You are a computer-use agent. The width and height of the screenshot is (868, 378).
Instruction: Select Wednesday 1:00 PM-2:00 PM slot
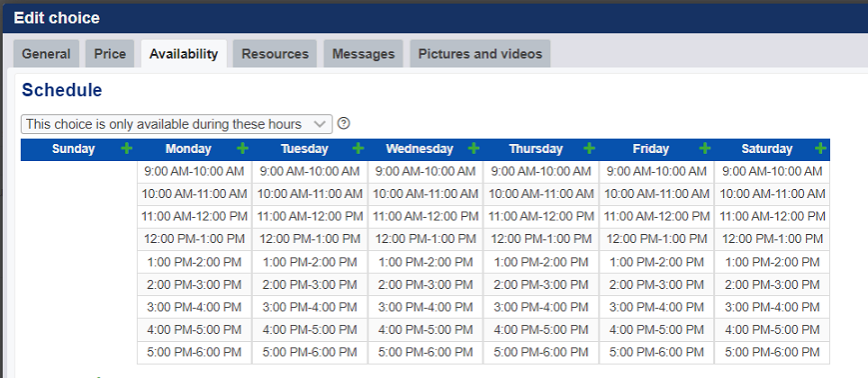(x=426, y=262)
